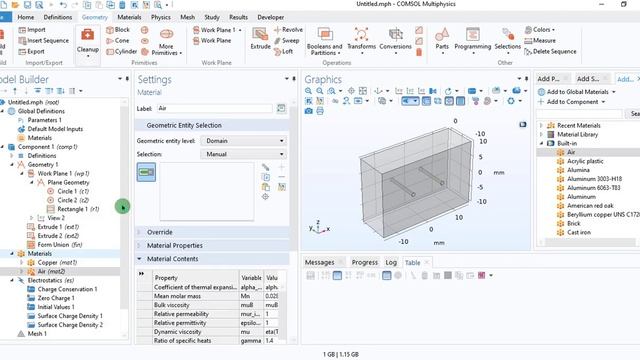The image size is (640, 360).
Task: Click in the Label field containing Air
Action: pyautogui.click(x=215, y=108)
